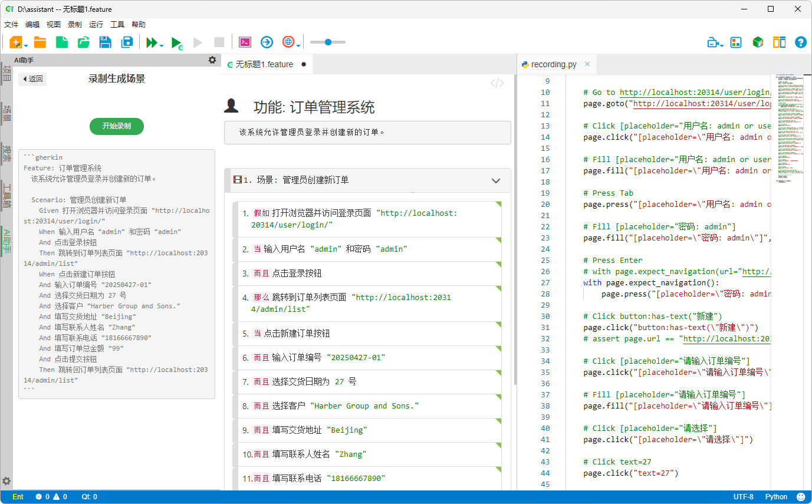This screenshot has width=812, height=504.
Task: Open the browser selection dropdown arrow
Action: click(x=298, y=44)
